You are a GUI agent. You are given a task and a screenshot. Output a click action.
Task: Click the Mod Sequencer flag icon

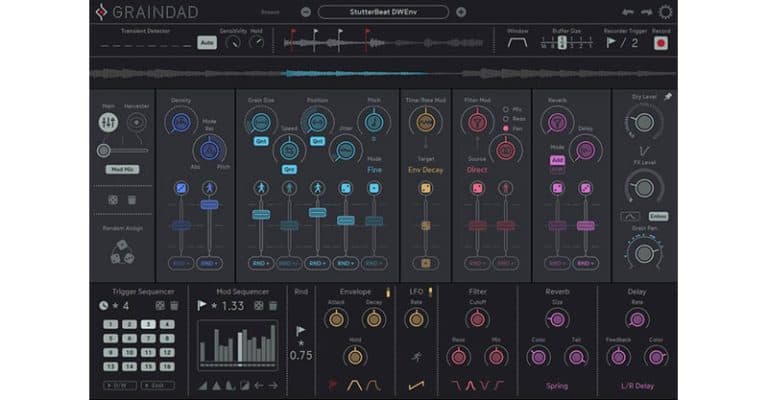(x=201, y=306)
